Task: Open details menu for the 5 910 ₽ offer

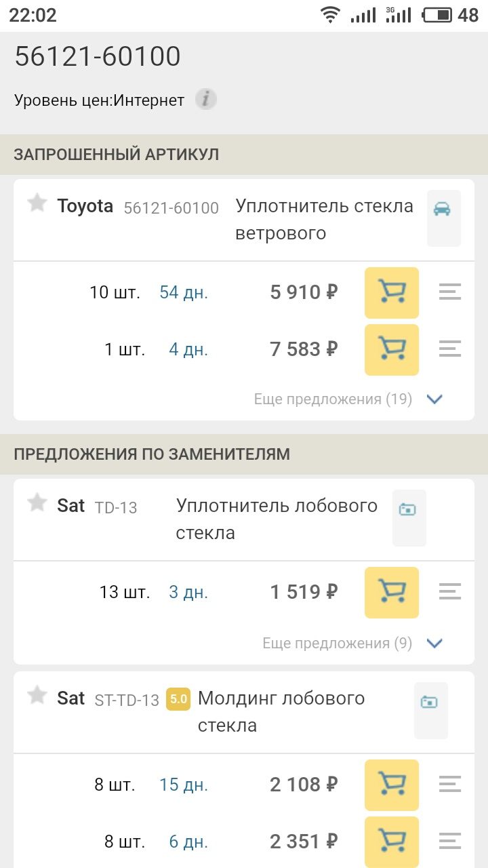Action: click(450, 293)
